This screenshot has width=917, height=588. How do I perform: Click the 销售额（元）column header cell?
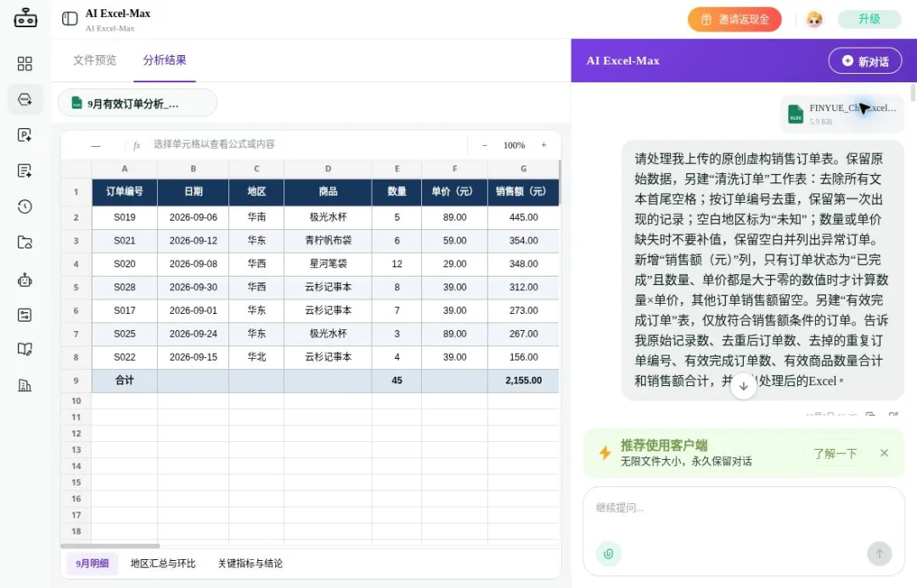pos(523,192)
